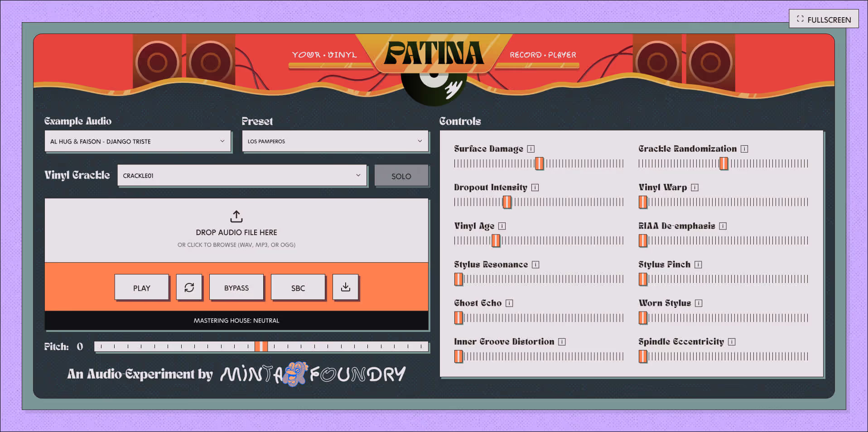Show info for Vinyl Age
Screen dimensions: 868x432
pos(502,226)
